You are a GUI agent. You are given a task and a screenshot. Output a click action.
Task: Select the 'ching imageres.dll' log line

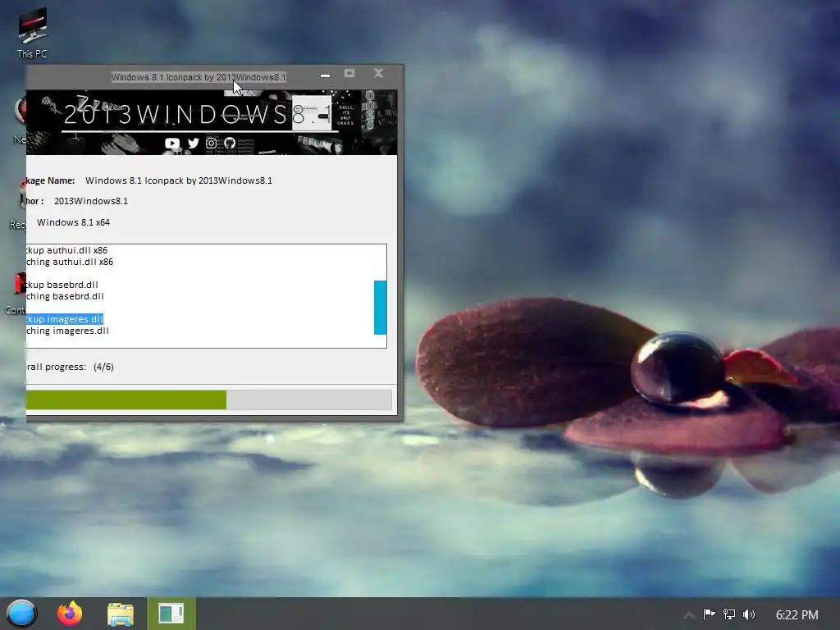67,331
